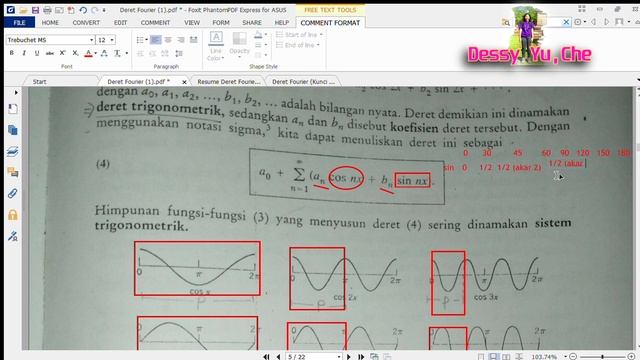This screenshot has height=360, width=640.
Task: Align text left
Action: click(x=155, y=40)
